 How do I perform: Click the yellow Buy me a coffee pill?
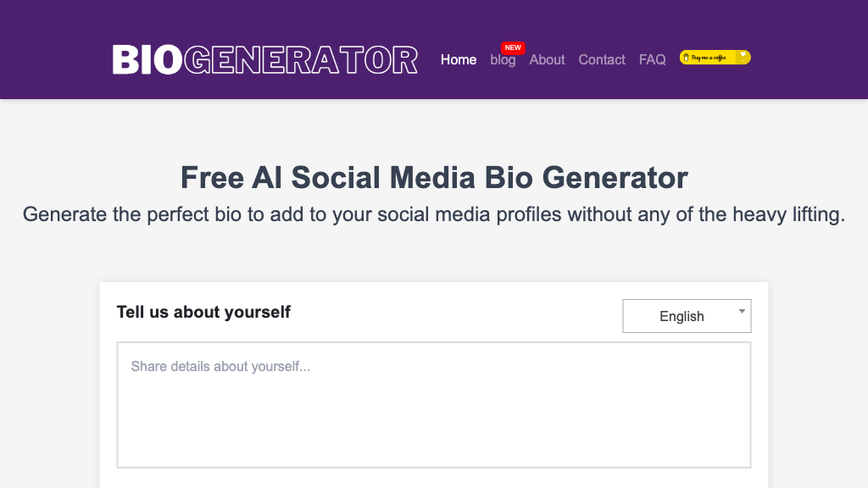714,57
